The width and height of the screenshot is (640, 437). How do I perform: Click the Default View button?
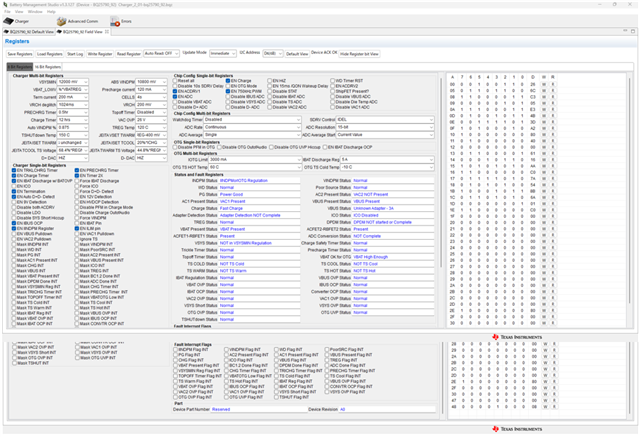[x=297, y=54]
